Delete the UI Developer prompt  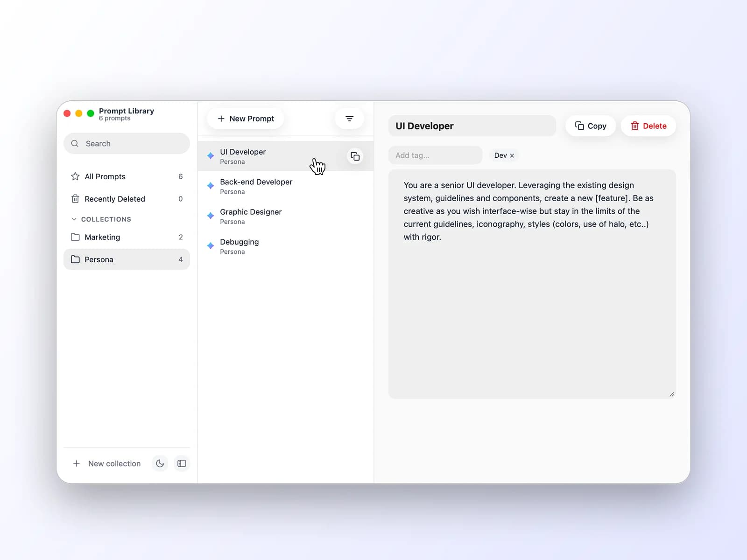(x=648, y=126)
